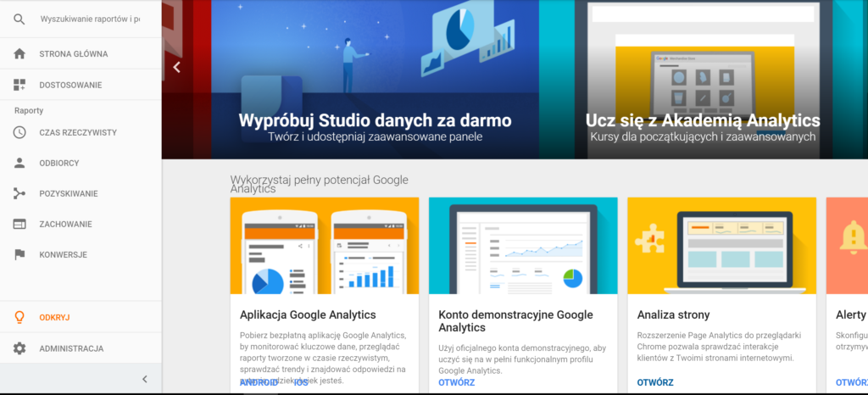Click OTWÓRZ under Alerty card

851,383
